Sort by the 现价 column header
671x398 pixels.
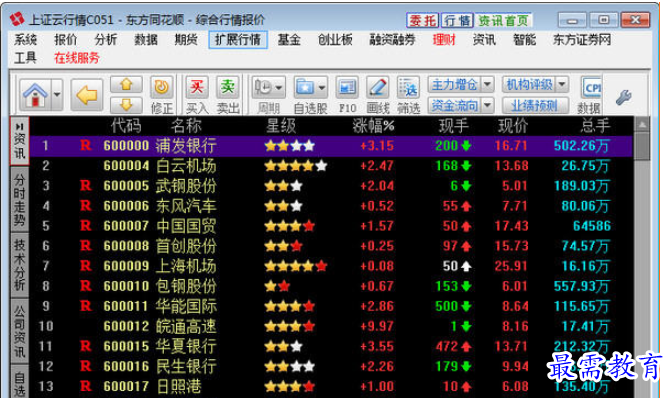(512, 126)
